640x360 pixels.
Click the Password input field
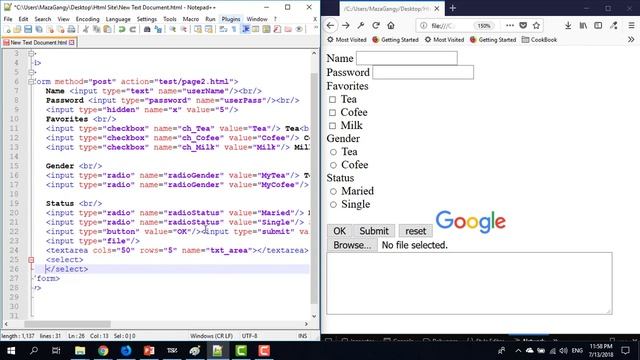(x=423, y=72)
